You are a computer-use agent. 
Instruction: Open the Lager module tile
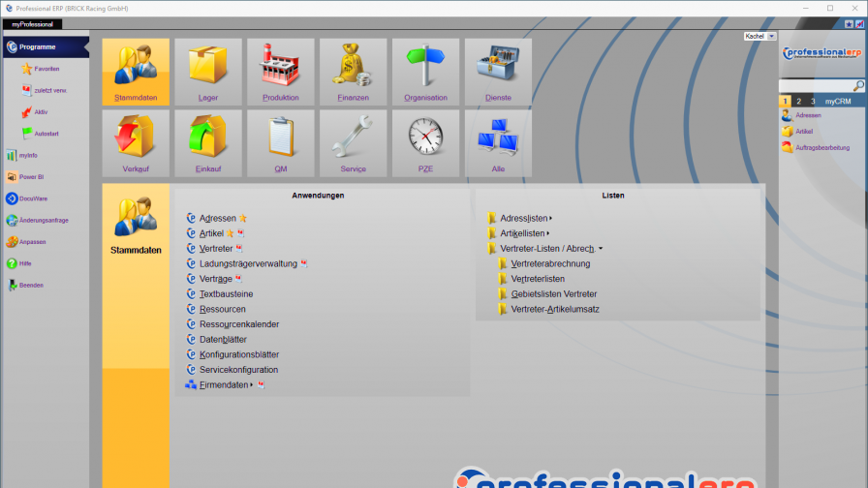[208, 72]
